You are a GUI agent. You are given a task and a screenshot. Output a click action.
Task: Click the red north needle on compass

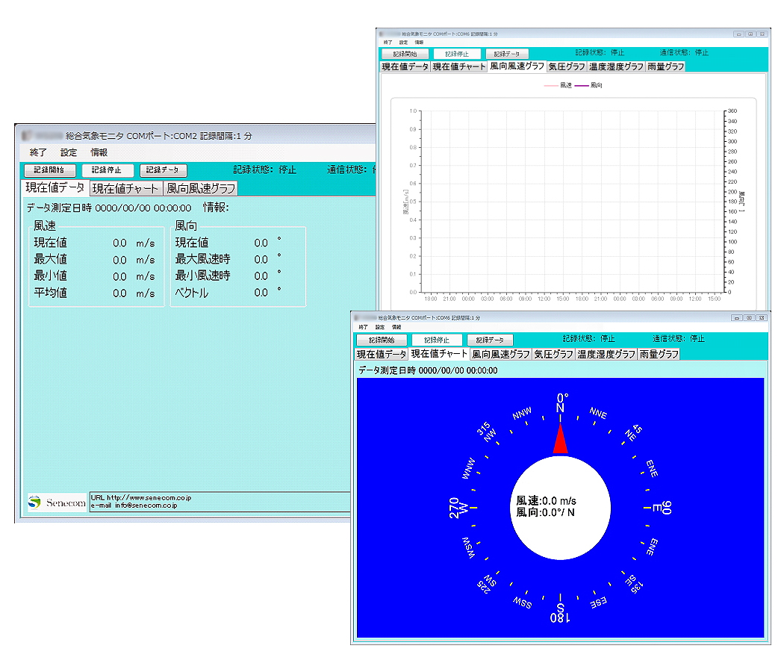pos(560,438)
